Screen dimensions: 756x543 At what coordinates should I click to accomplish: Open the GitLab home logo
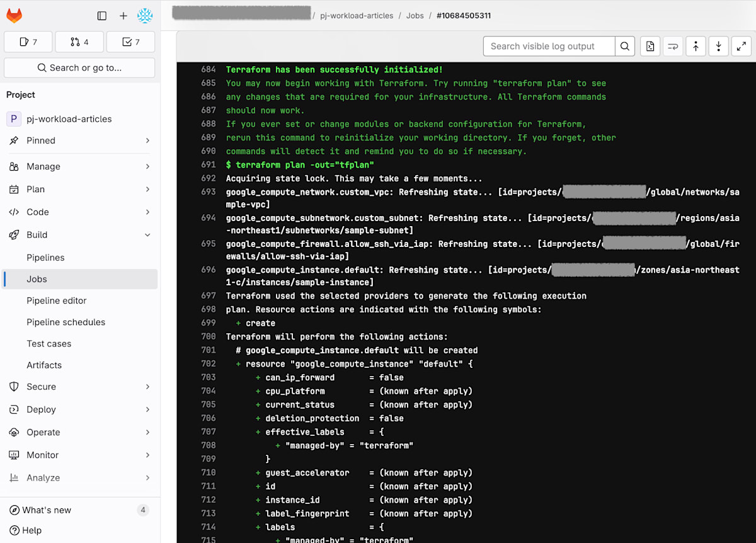14,16
